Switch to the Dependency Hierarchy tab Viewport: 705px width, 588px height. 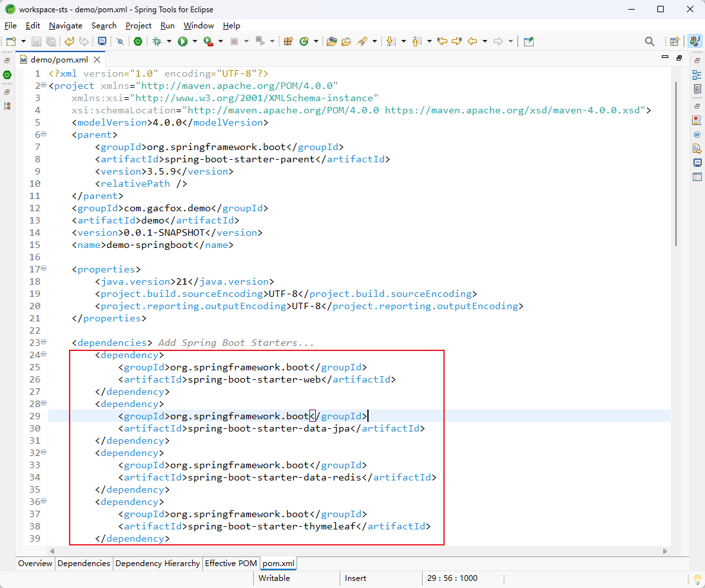157,564
